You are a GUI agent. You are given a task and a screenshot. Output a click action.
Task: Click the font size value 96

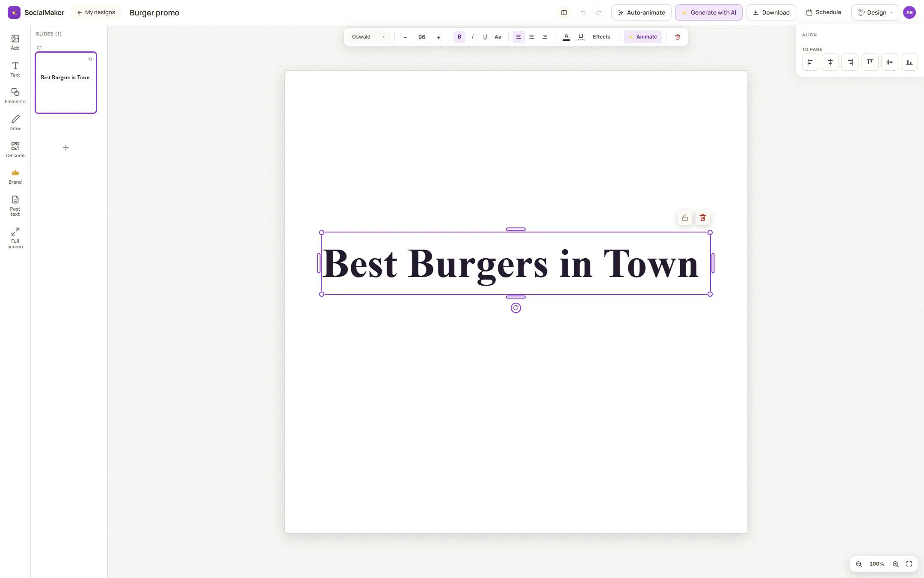[x=421, y=37]
